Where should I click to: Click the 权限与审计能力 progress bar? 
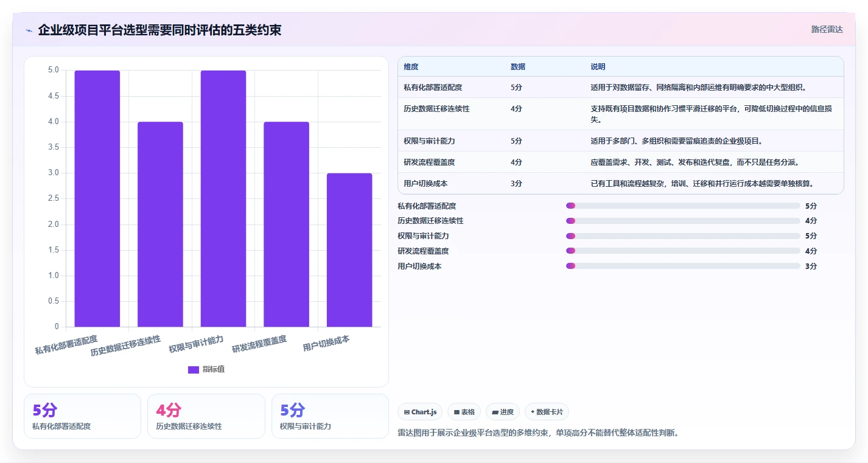pyautogui.click(x=683, y=236)
